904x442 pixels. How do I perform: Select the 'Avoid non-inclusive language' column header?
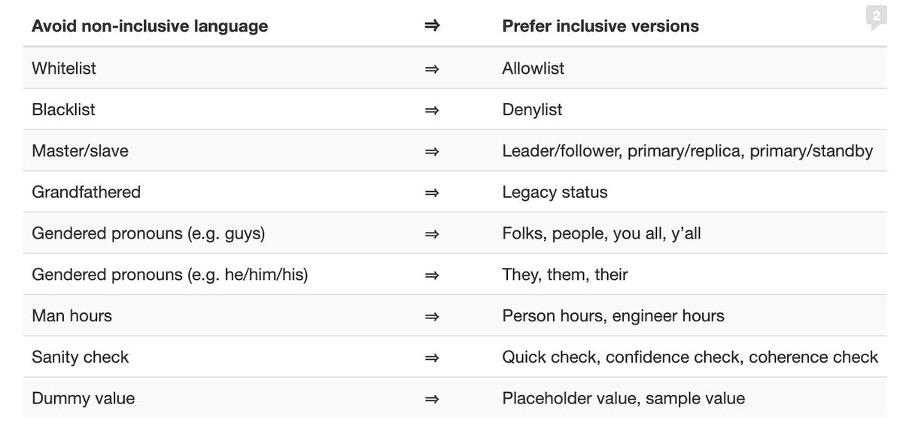click(x=150, y=26)
